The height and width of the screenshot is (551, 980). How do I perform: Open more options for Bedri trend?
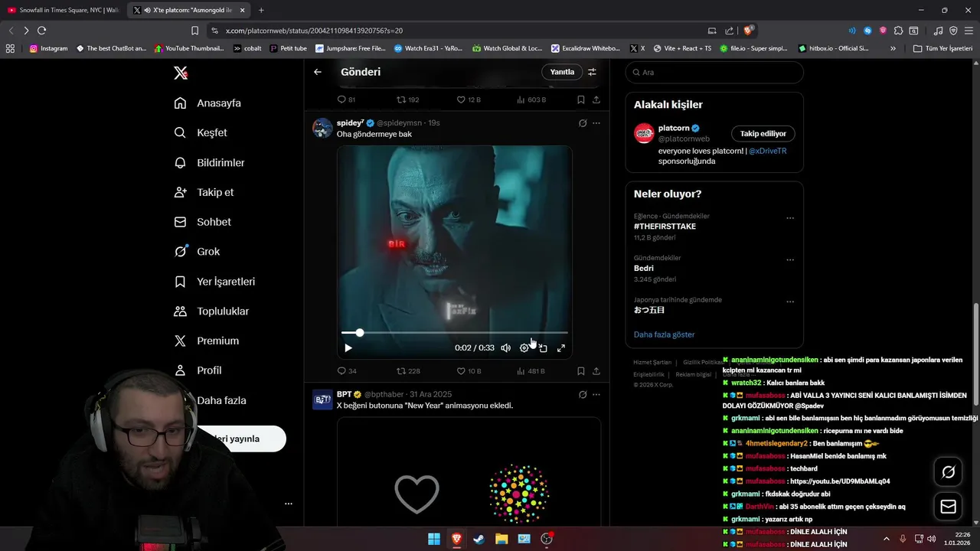[790, 260]
